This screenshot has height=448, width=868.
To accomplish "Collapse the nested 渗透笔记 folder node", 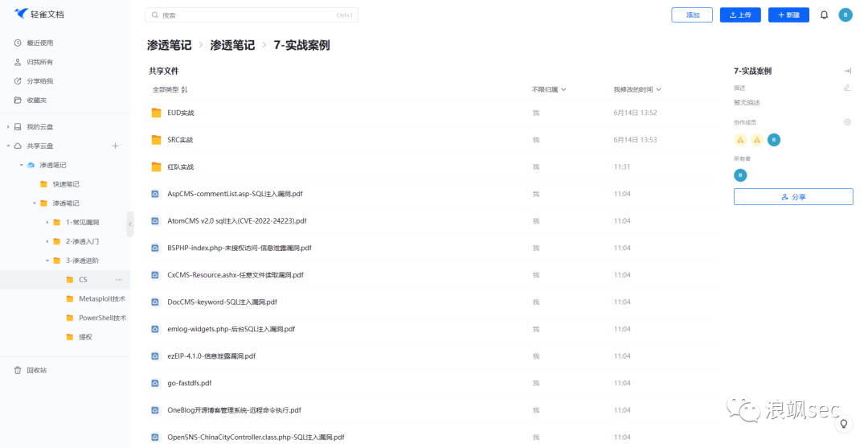I will 35,203.
